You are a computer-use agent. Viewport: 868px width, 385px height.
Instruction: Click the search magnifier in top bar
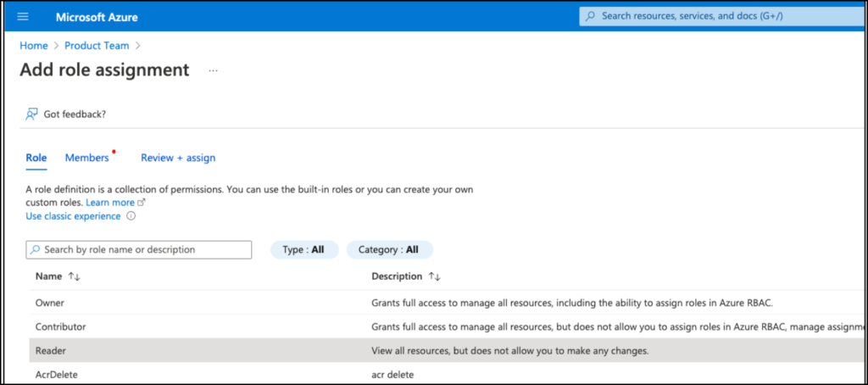[591, 16]
